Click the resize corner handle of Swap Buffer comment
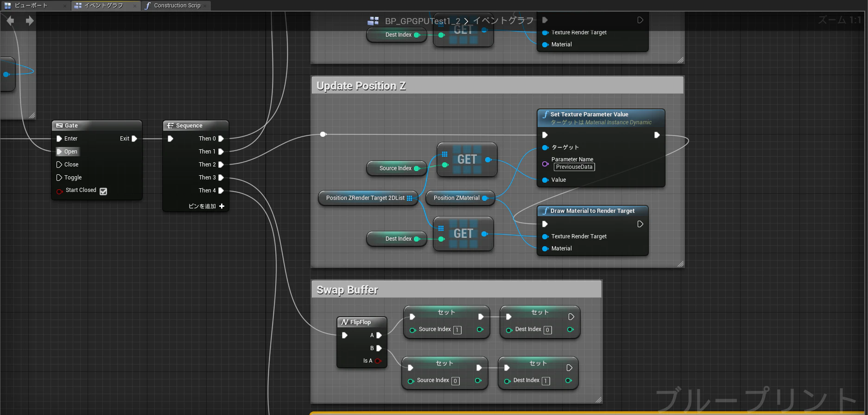868x415 pixels. [598, 399]
